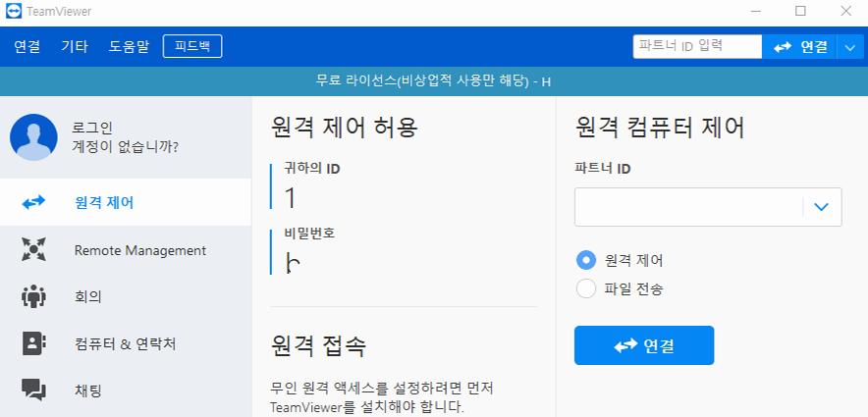868x417 pixels.
Task: Minimize the TeamViewer window
Action: (x=757, y=11)
